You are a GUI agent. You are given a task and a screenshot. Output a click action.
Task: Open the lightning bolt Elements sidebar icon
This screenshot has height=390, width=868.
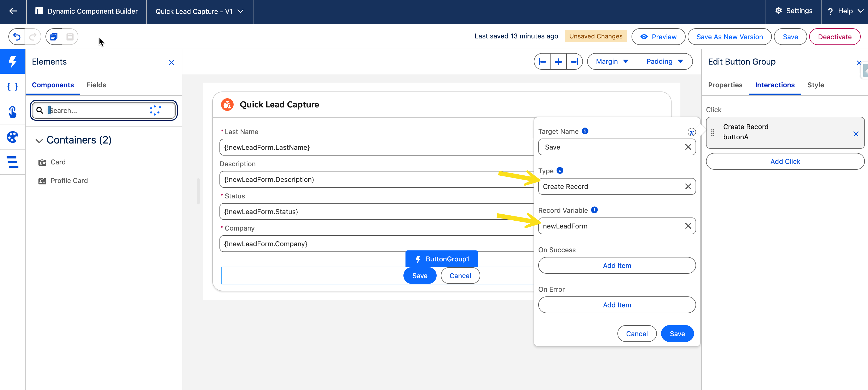point(13,62)
